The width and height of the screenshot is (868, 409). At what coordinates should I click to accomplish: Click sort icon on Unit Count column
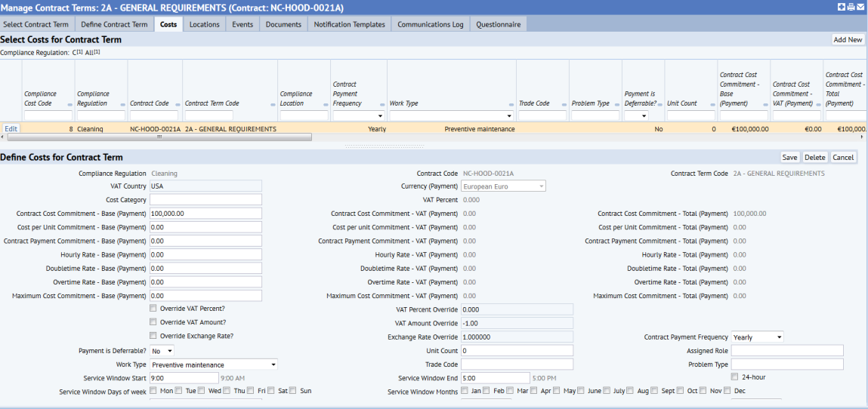tap(712, 104)
